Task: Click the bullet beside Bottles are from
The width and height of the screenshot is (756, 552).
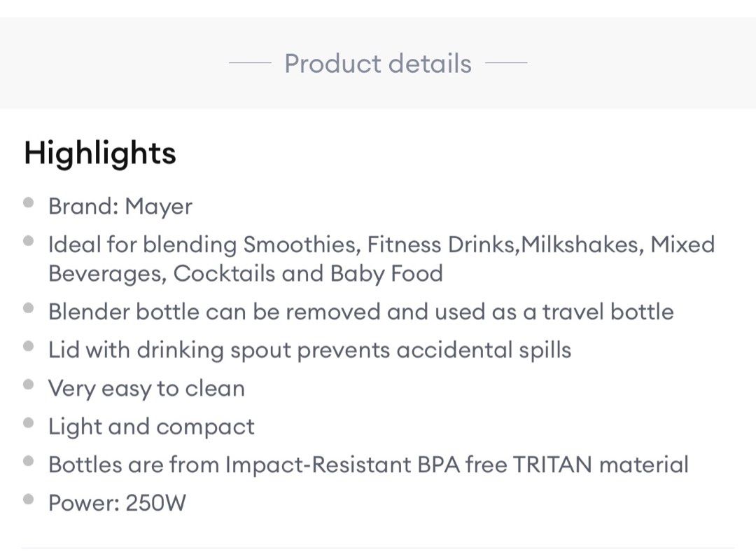Action: (x=29, y=461)
